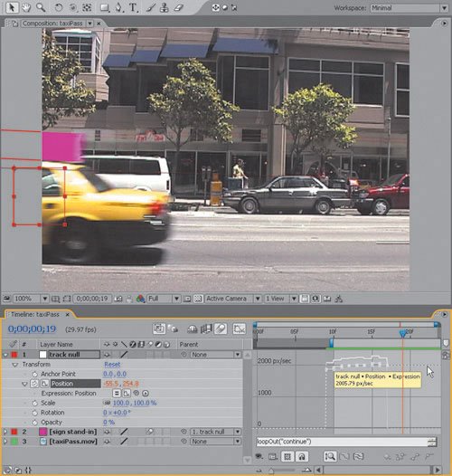The height and width of the screenshot is (476, 452).
Task: Select the Composition: taxiPass tab
Action: tap(52, 24)
